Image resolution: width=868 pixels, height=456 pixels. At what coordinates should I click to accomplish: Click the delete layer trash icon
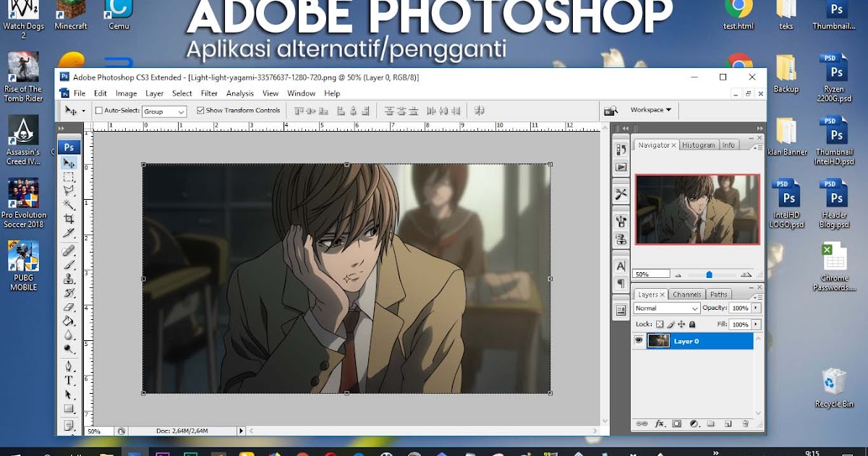pyautogui.click(x=745, y=423)
